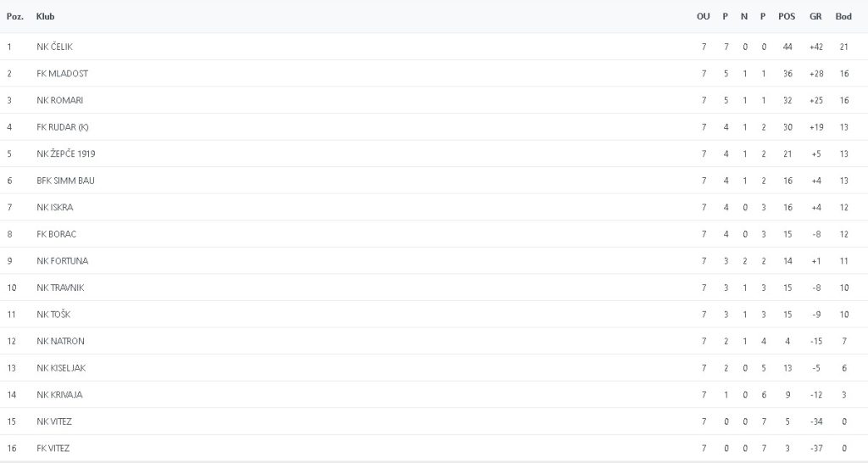Screen dimensions: 868x463
Task: Click the POS column header
Action: 787,17
